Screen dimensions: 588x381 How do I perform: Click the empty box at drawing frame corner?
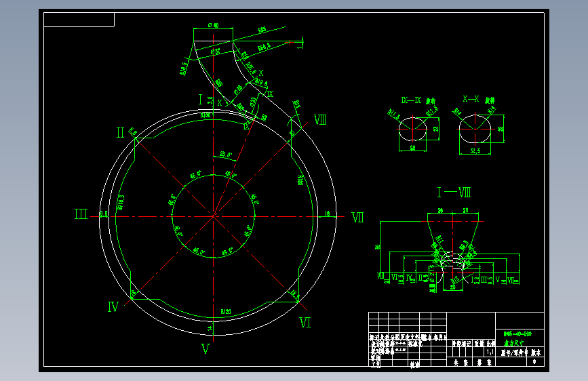pyautogui.click(x=79, y=20)
